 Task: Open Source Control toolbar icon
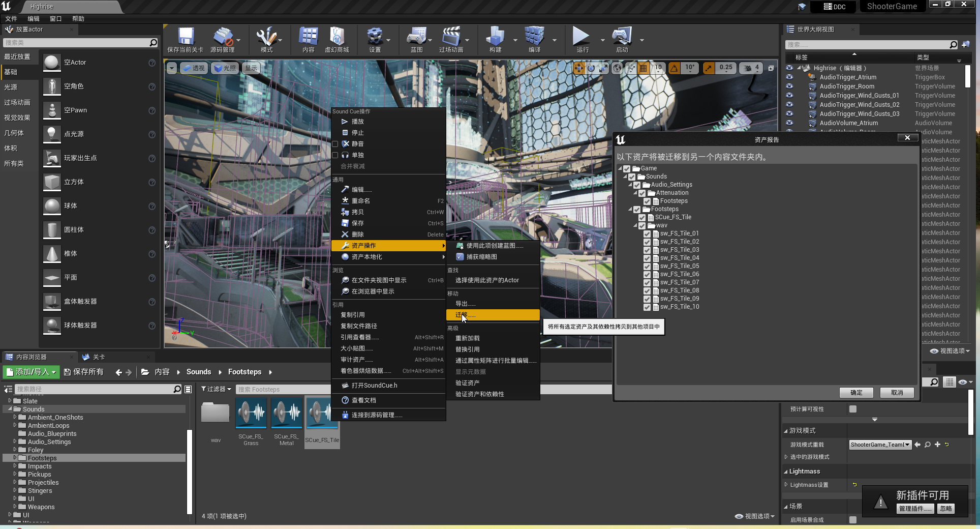pyautogui.click(x=222, y=37)
